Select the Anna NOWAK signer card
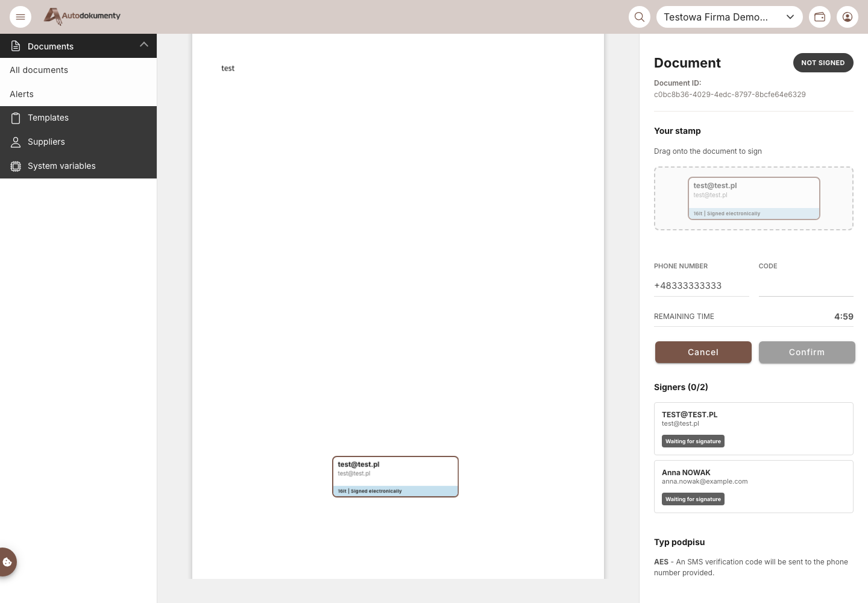 coord(753,487)
